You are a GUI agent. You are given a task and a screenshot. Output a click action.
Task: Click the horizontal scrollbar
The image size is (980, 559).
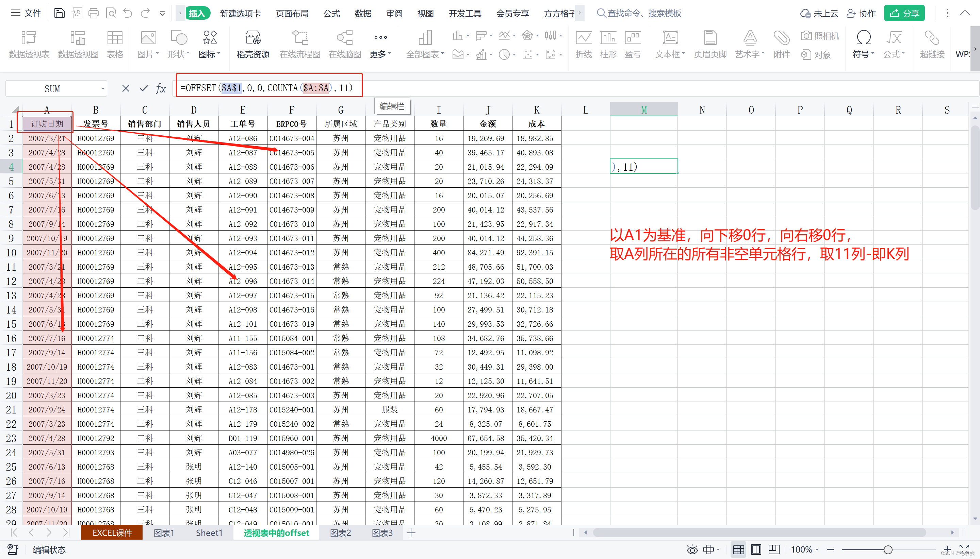tap(759, 532)
